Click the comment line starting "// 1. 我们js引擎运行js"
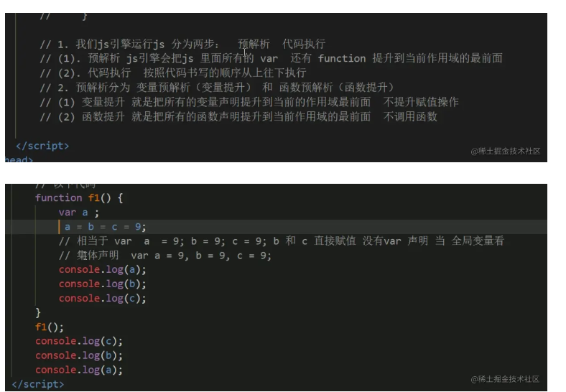This screenshot has width=566, height=392. point(182,44)
